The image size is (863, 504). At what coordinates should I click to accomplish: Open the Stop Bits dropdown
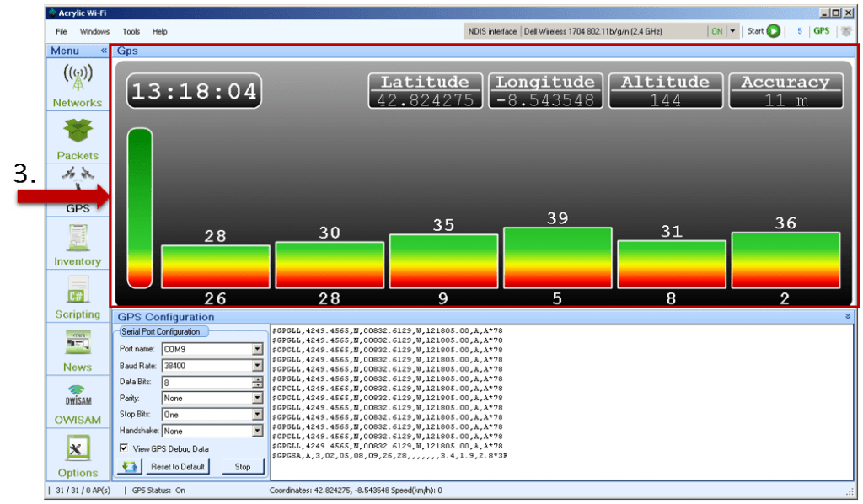pos(257,415)
